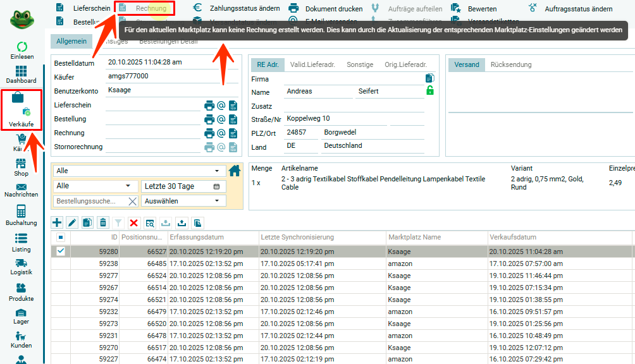Click the add new order plus icon

click(57, 222)
